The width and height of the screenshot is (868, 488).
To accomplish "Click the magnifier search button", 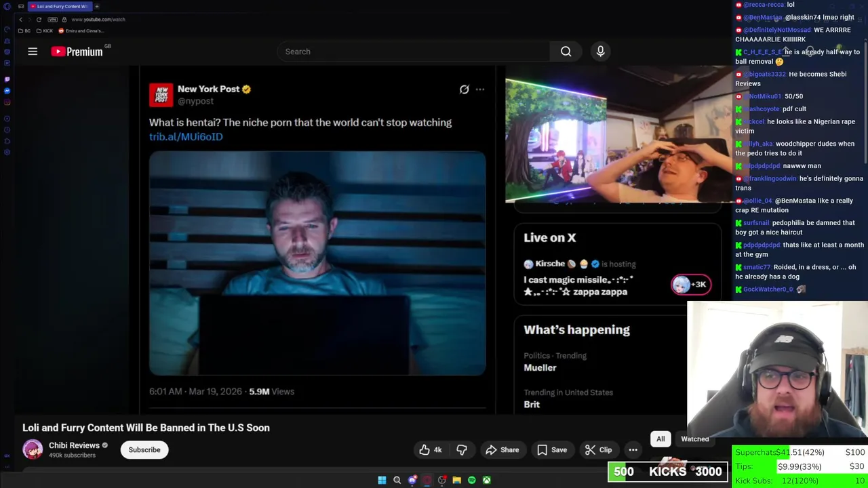I will (566, 52).
